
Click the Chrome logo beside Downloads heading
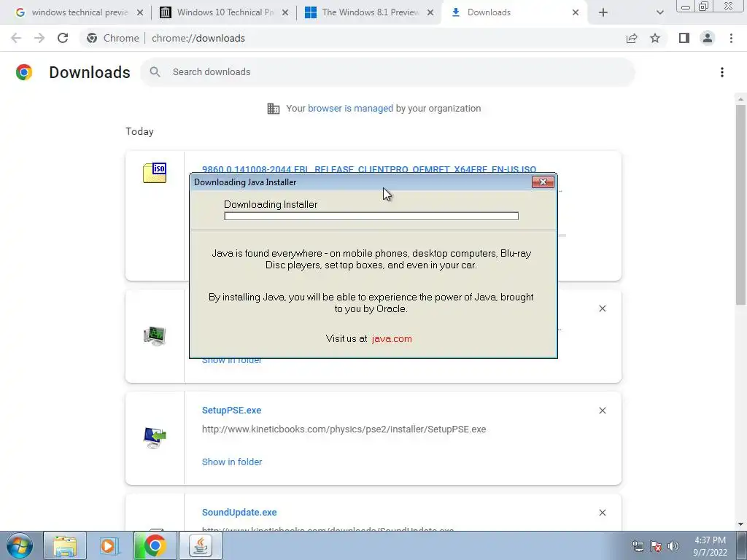24,72
